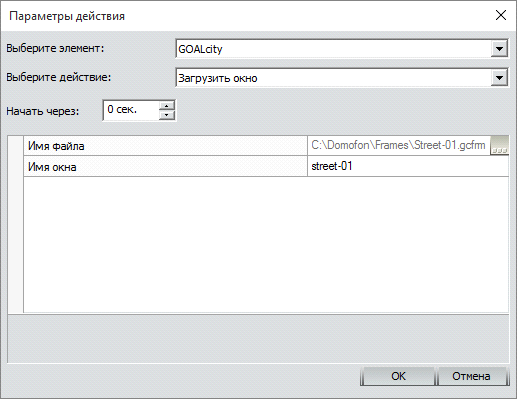Click the Загрузить окно combo box text
Image resolution: width=517 pixels, height=399 pixels.
click(218, 78)
